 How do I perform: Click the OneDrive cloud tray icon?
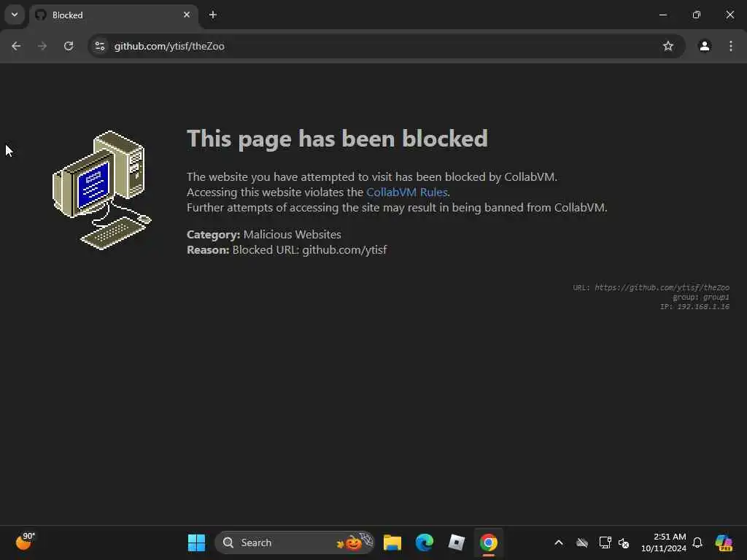(581, 542)
